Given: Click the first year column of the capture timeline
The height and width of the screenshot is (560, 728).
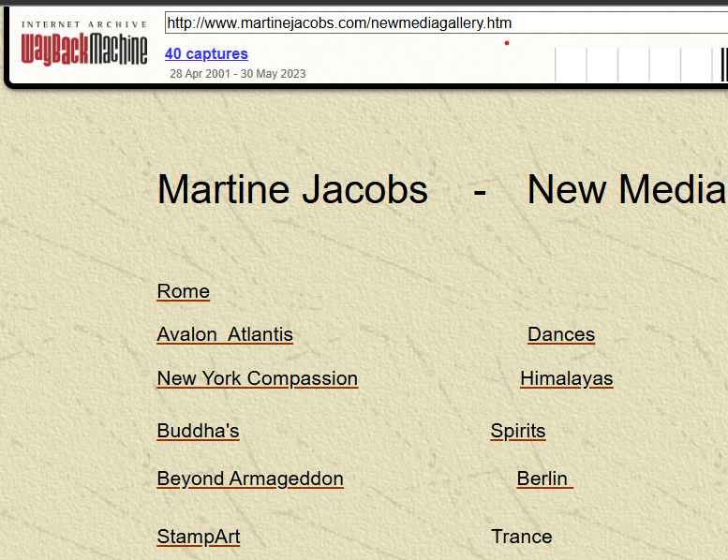Looking at the screenshot, I should point(571,65).
